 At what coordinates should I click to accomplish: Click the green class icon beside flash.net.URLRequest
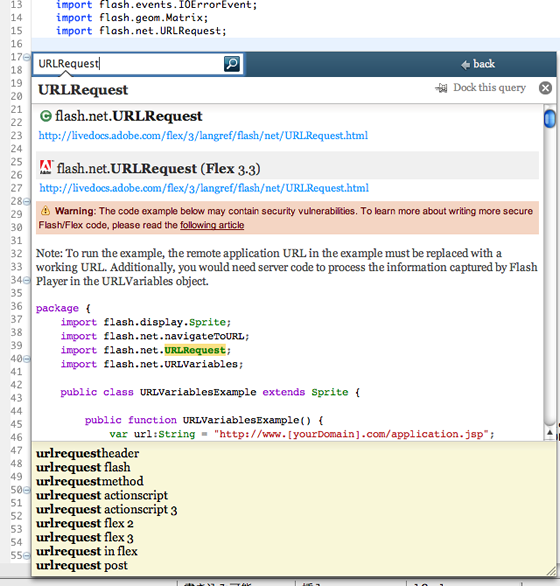tap(46, 116)
